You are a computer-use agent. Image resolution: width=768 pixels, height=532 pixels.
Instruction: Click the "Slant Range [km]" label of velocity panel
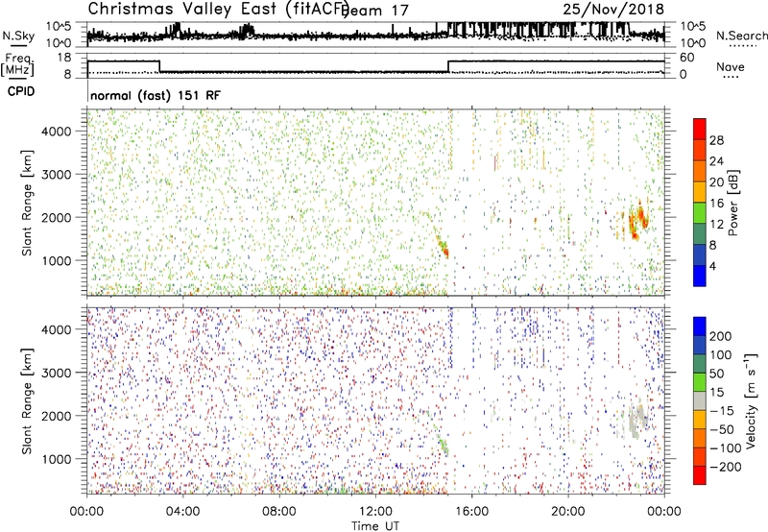[27, 401]
